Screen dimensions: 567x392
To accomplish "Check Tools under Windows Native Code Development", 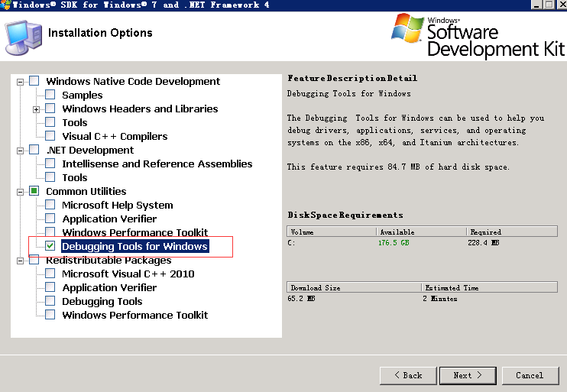I will pos(50,121).
